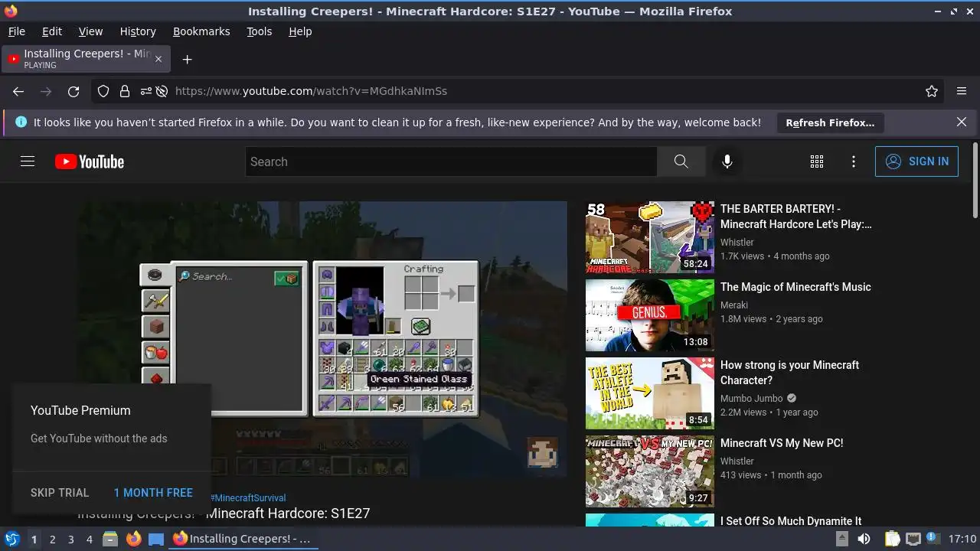This screenshot has width=980, height=551.
Task: Bookmark this page with the star
Action: coord(932,91)
